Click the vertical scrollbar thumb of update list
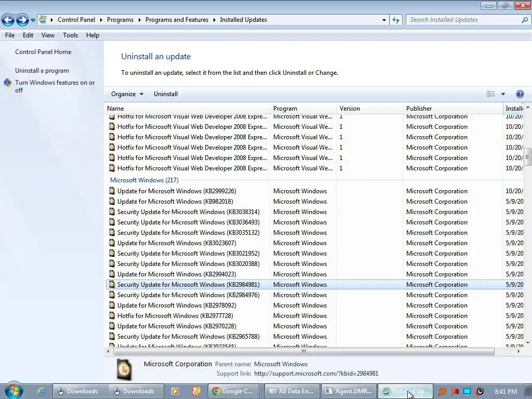Screen dimensions: 532x399 (527, 156)
